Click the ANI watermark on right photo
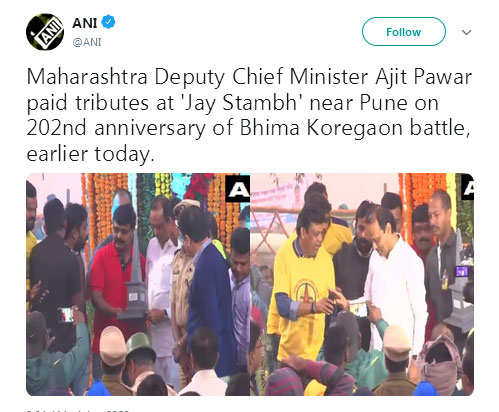Screen dimensions: 499x412 467,187
